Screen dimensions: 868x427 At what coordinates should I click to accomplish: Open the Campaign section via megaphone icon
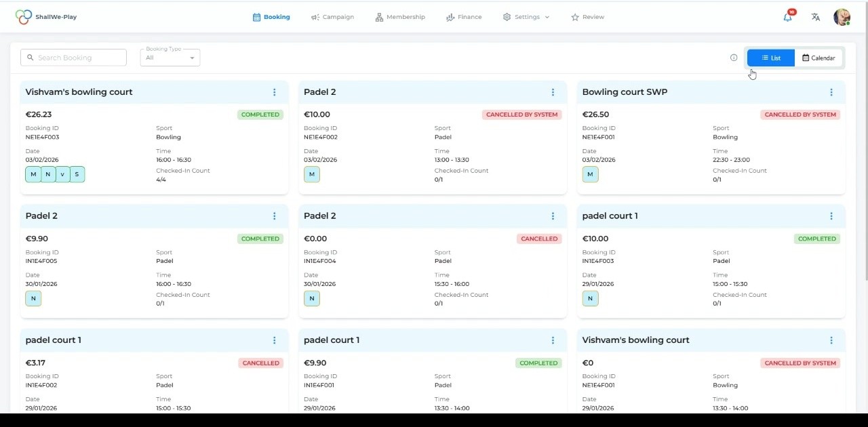315,16
